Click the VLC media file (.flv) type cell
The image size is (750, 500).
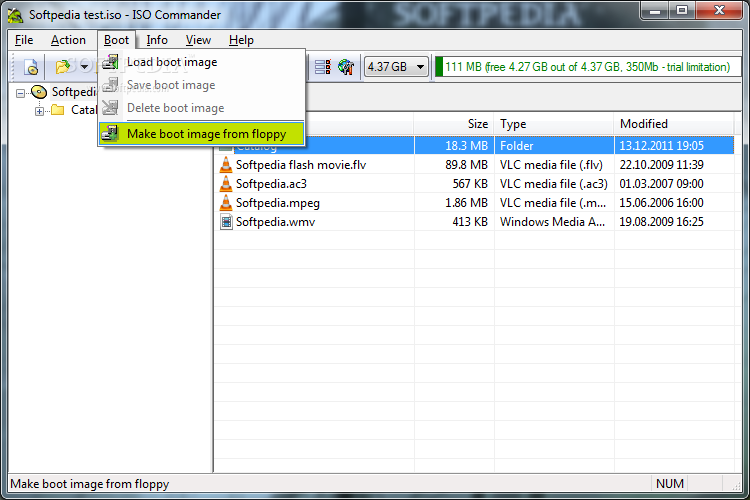tap(551, 165)
